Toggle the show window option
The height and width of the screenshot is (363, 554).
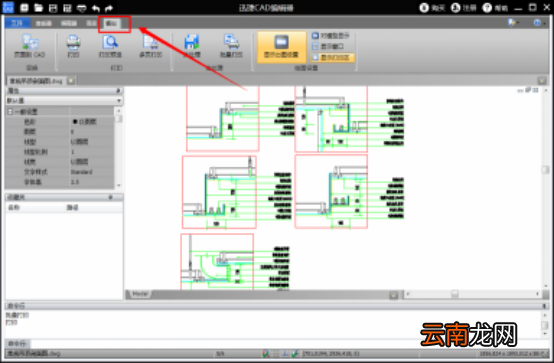tap(328, 46)
